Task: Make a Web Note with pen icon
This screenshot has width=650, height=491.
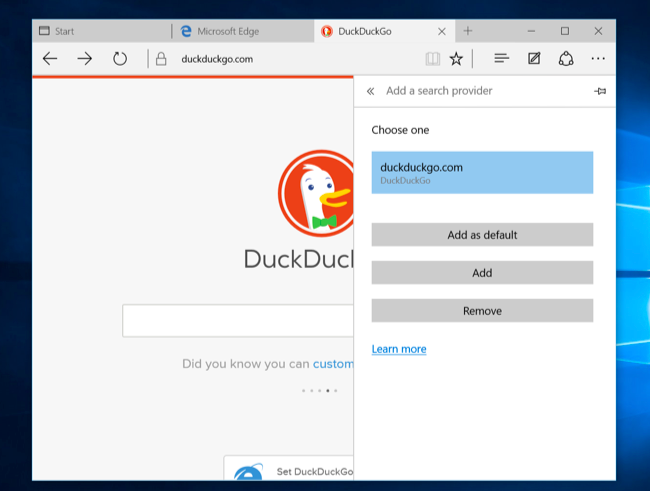Action: tap(534, 58)
